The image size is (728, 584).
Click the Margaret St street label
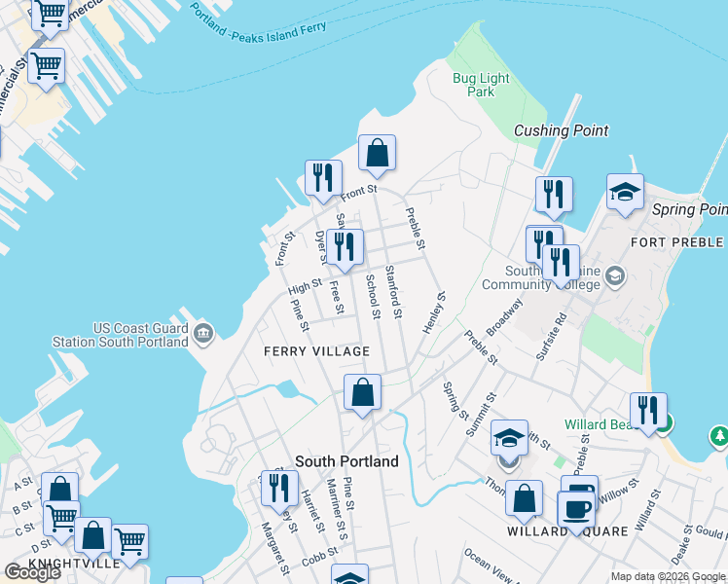click(x=275, y=548)
